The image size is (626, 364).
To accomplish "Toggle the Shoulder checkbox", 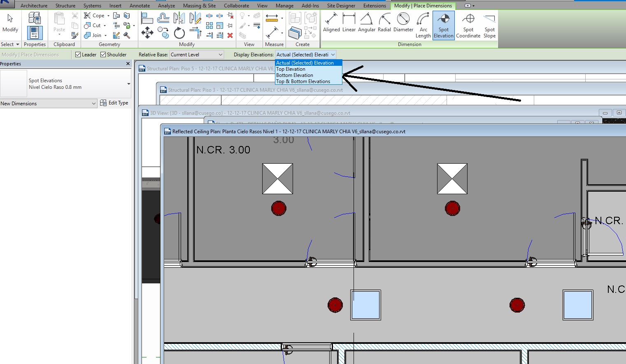I will click(103, 55).
